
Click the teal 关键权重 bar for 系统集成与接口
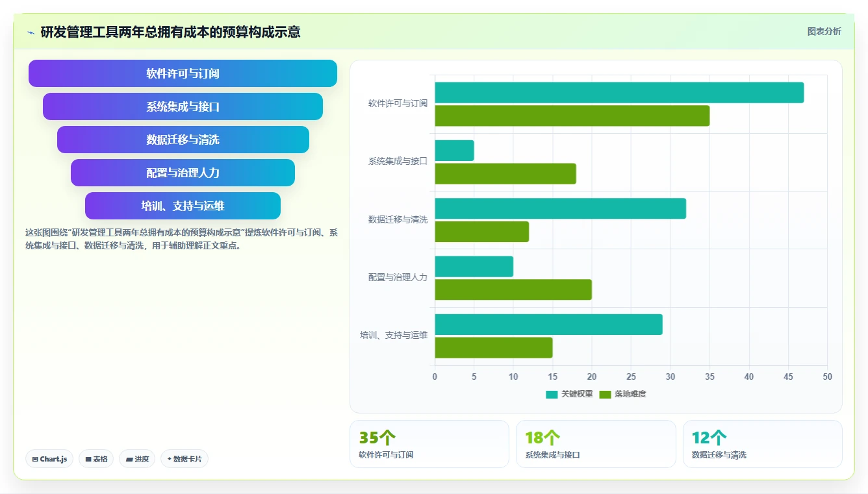(454, 151)
